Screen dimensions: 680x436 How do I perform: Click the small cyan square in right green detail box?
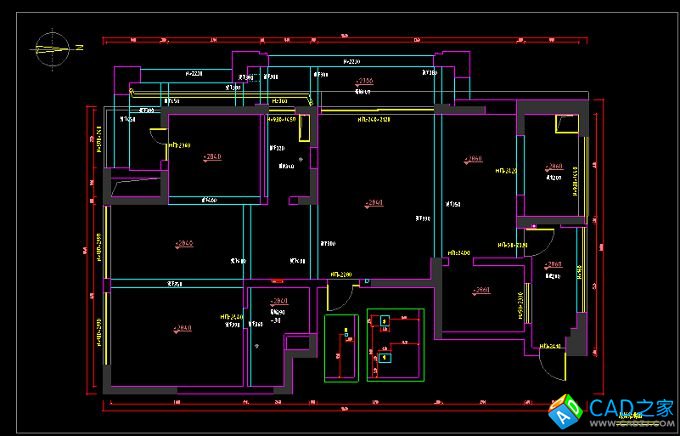[385, 322]
